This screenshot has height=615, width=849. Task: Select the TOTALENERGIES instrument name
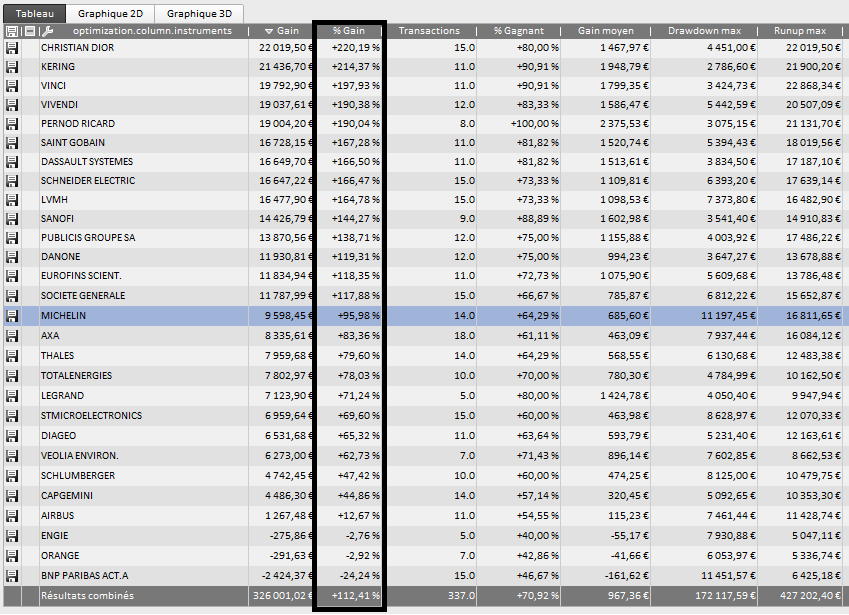(x=76, y=376)
